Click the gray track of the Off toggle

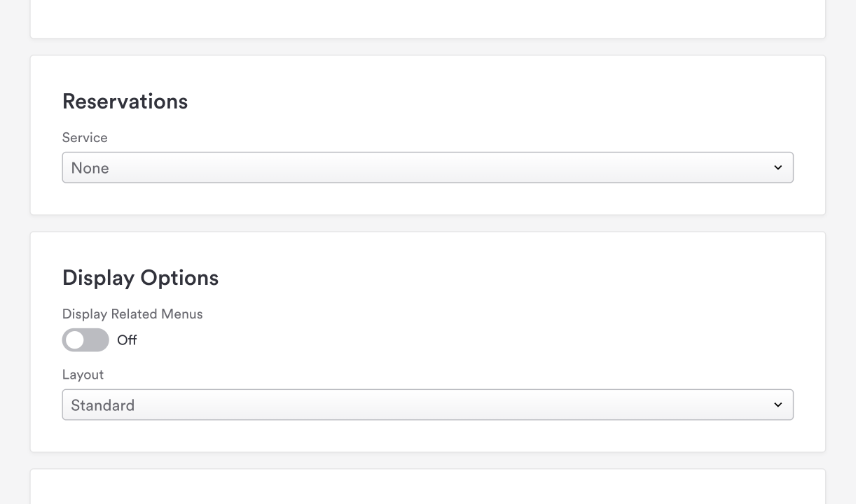(97, 340)
